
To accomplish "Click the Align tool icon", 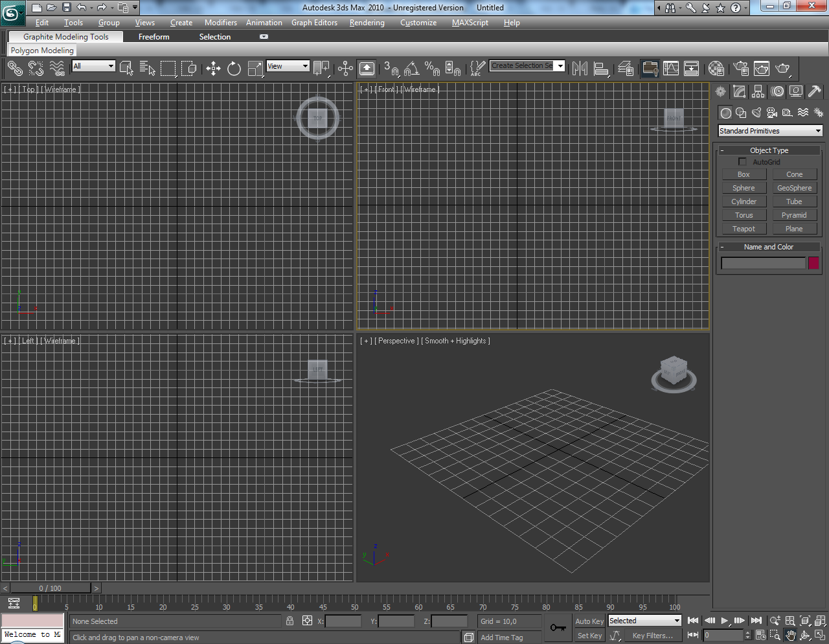I will point(601,68).
